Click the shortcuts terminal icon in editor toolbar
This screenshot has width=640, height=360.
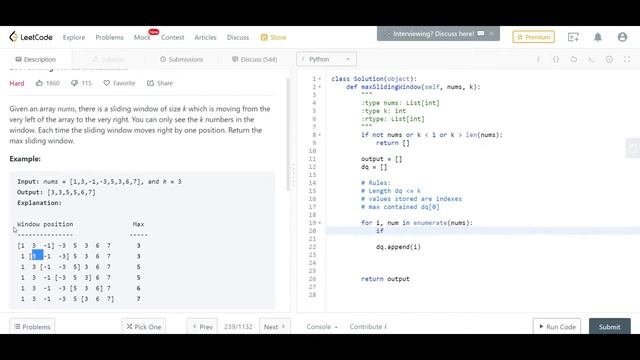point(591,59)
